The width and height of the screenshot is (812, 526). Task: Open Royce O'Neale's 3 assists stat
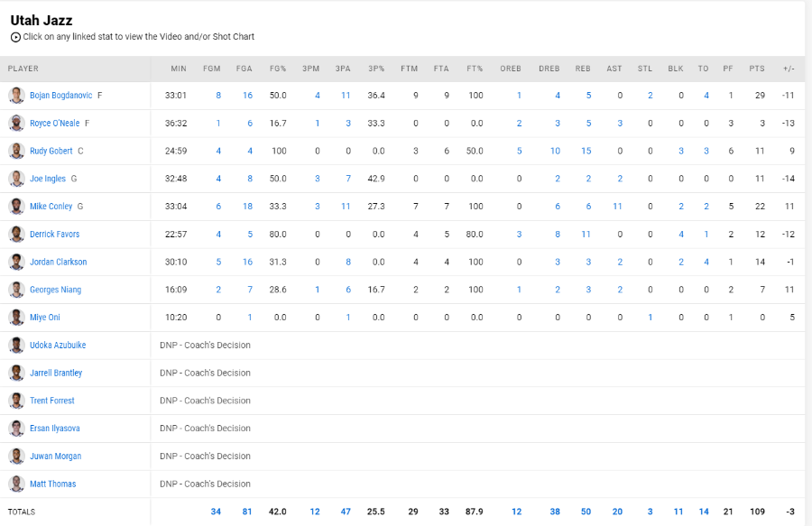coord(620,124)
